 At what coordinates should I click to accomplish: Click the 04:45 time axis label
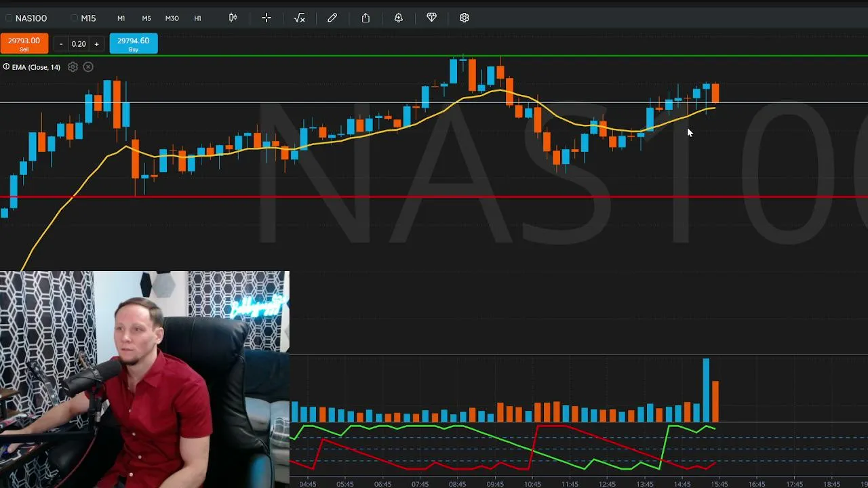coord(308,484)
